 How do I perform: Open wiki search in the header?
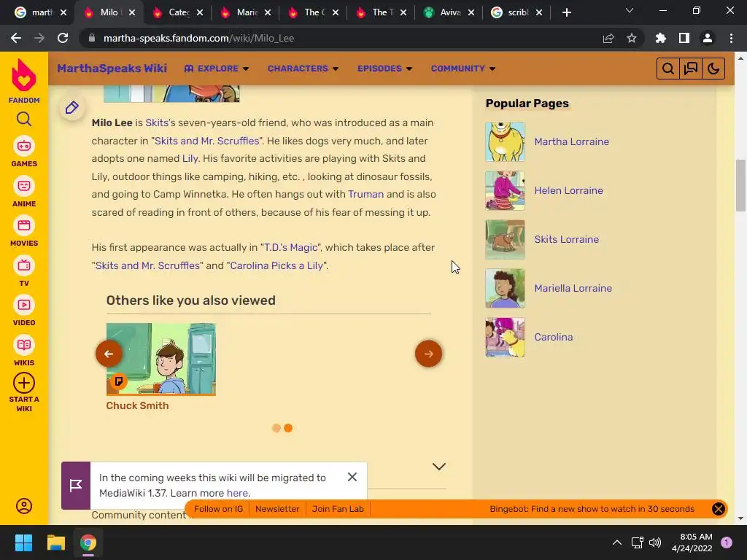(668, 69)
